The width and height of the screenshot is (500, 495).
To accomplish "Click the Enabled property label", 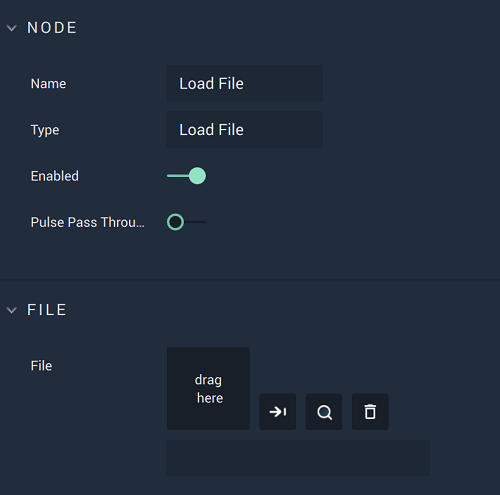I will pyautogui.click(x=55, y=176).
